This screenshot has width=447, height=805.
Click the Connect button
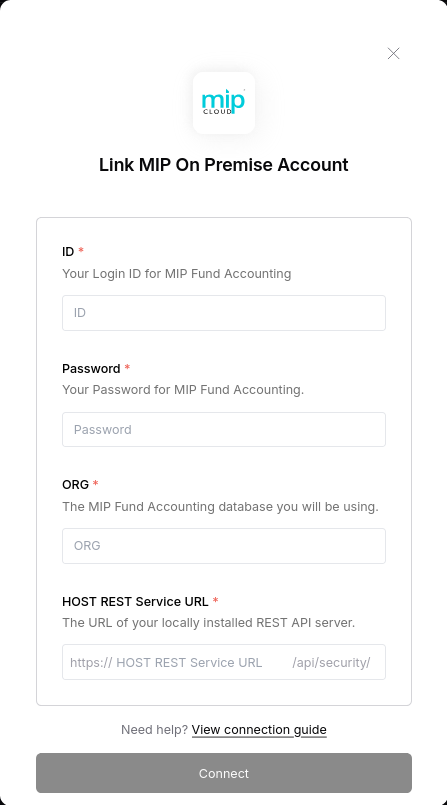pos(224,773)
